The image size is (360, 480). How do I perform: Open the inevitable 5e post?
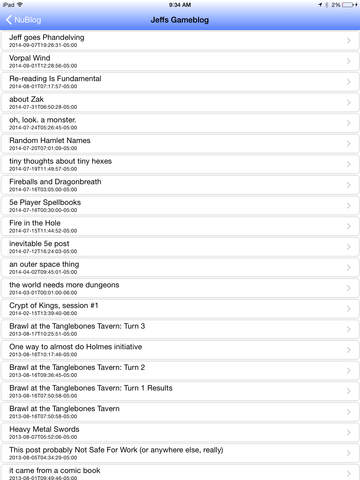180,247
